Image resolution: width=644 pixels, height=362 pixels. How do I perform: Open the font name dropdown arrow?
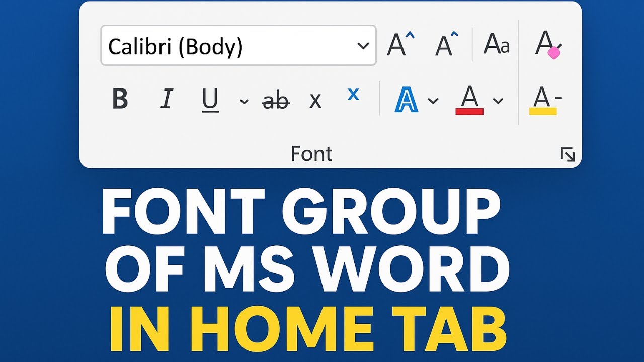[x=363, y=46]
